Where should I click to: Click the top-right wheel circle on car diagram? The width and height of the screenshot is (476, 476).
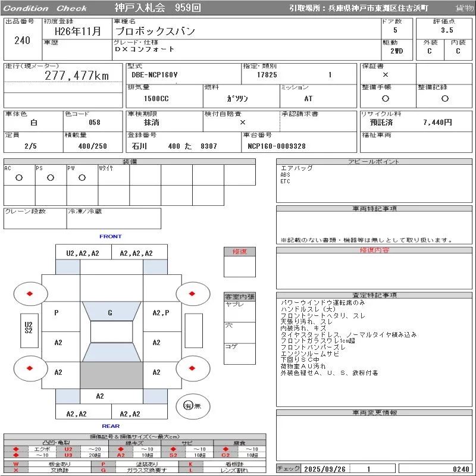click(193, 293)
